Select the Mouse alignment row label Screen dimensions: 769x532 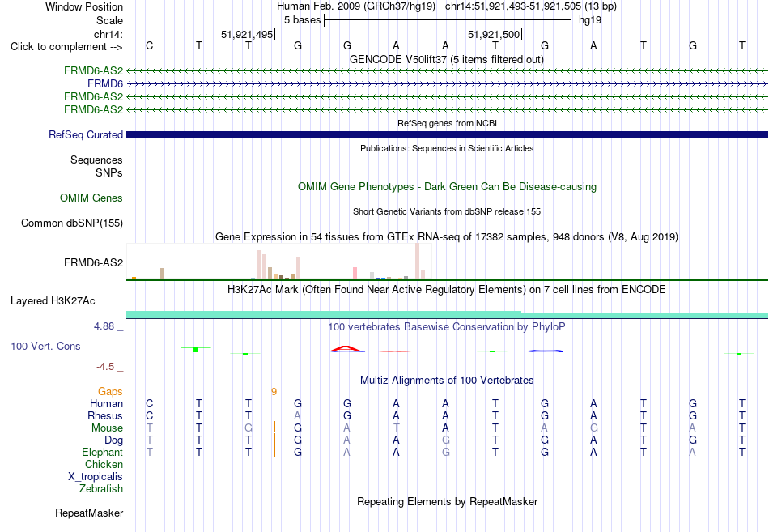point(107,428)
